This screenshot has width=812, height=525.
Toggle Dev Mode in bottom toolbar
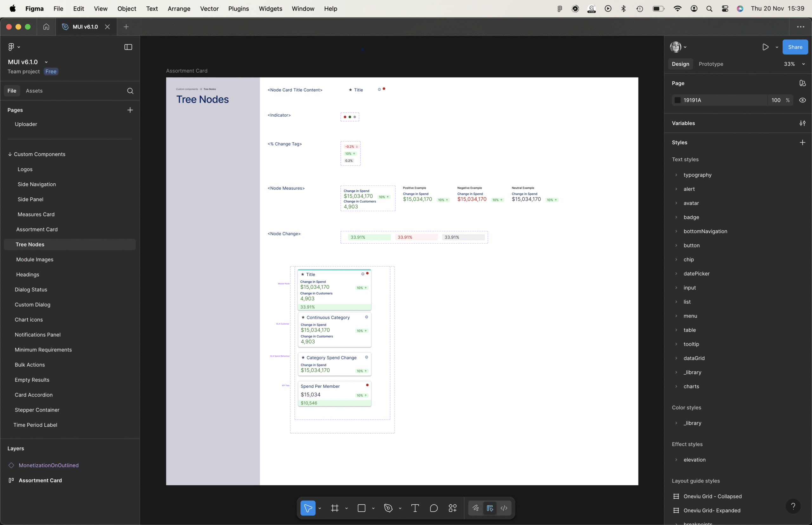point(504,508)
